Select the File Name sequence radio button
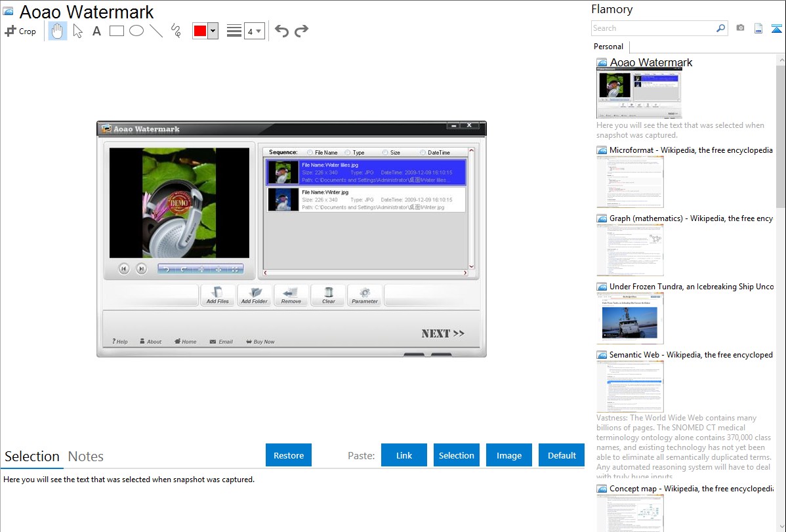This screenshot has width=786, height=532. [310, 152]
